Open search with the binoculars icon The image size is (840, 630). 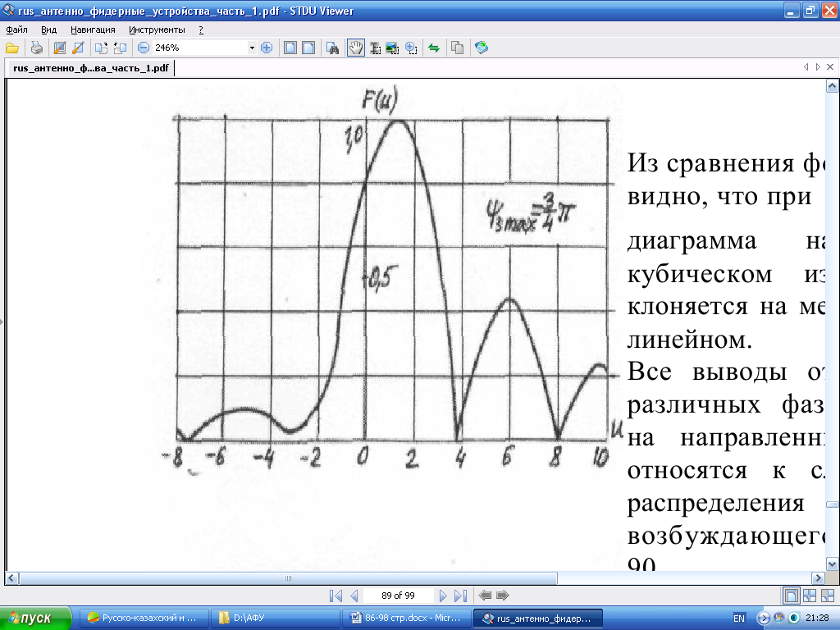point(333,48)
